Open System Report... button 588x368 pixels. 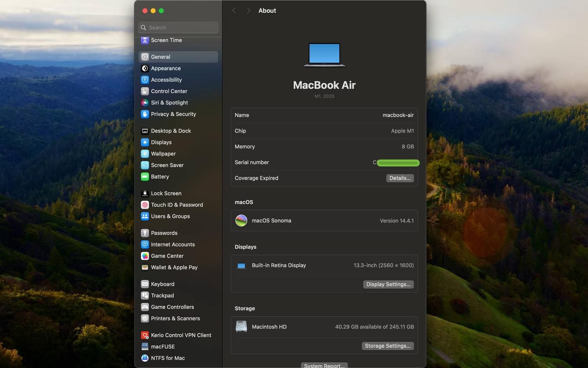324,365
